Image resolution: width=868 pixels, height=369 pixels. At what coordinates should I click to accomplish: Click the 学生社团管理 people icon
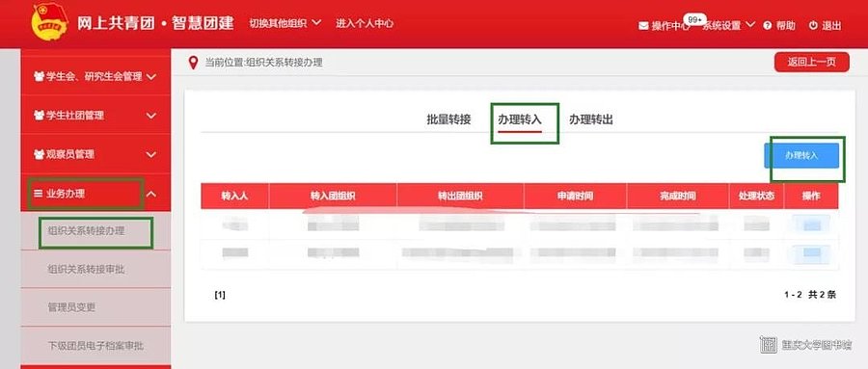click(39, 116)
